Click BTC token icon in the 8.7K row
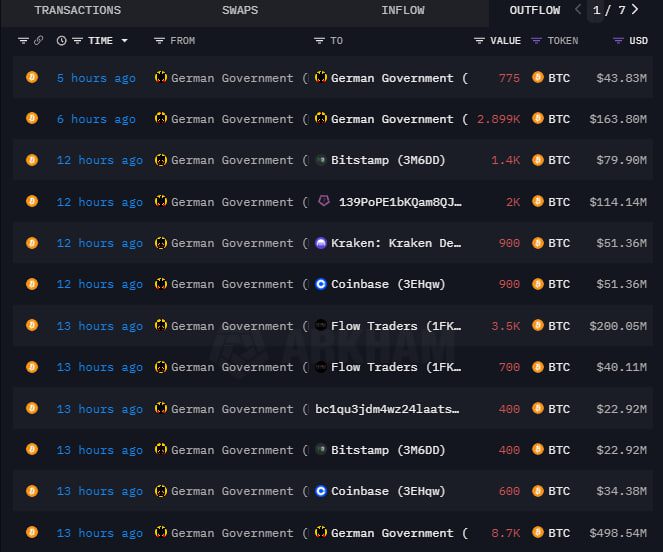 click(x=538, y=532)
